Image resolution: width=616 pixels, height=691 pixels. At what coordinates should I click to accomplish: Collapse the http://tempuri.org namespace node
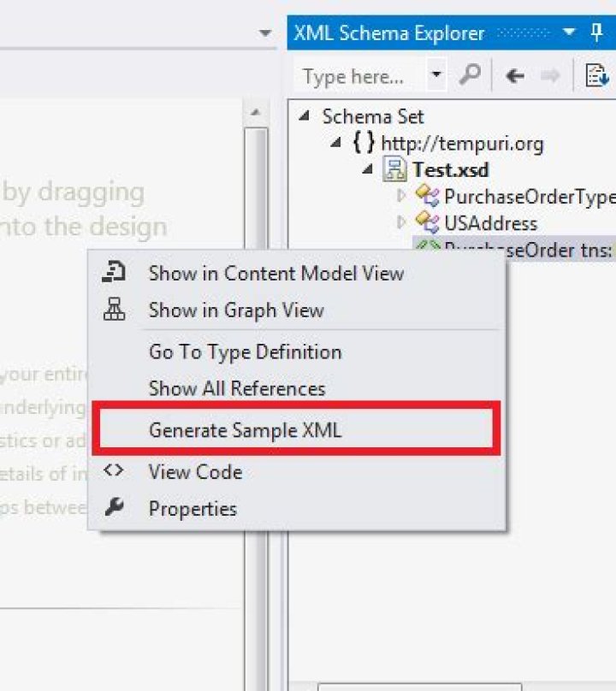(x=335, y=144)
